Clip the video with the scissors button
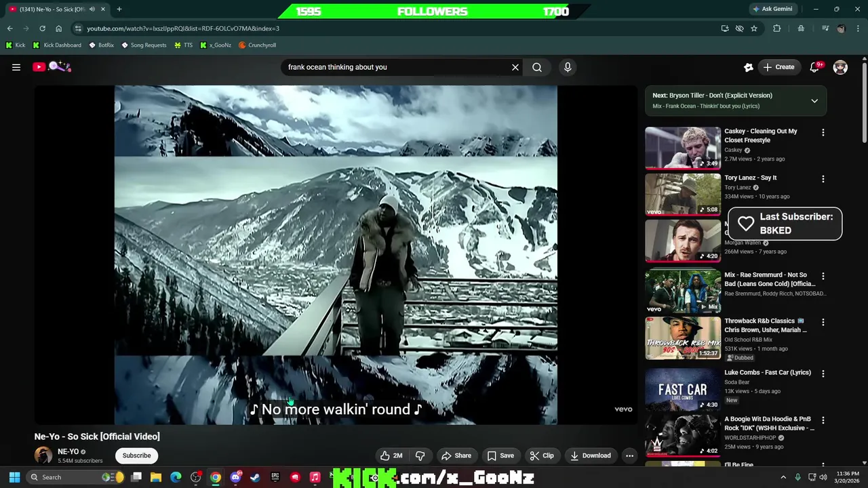The height and width of the screenshot is (488, 868). click(542, 455)
